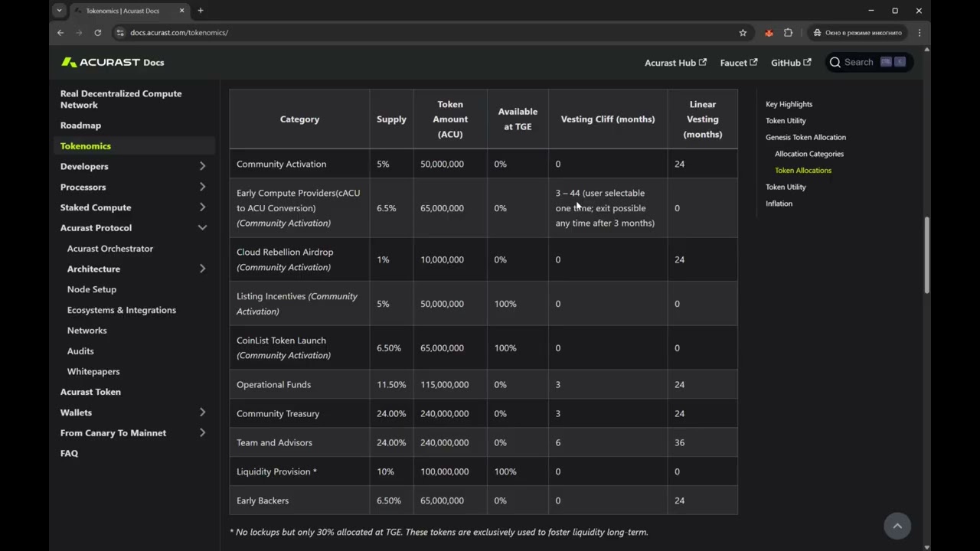Screen dimensions: 980x551
Task: Click the red extension icon in toolbar
Action: tap(769, 33)
